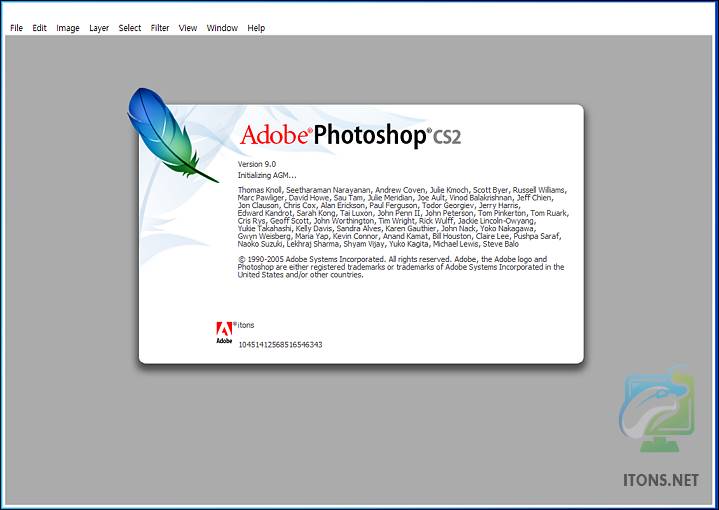This screenshot has width=719, height=510.
Task: Open the Select menu
Action: point(130,28)
